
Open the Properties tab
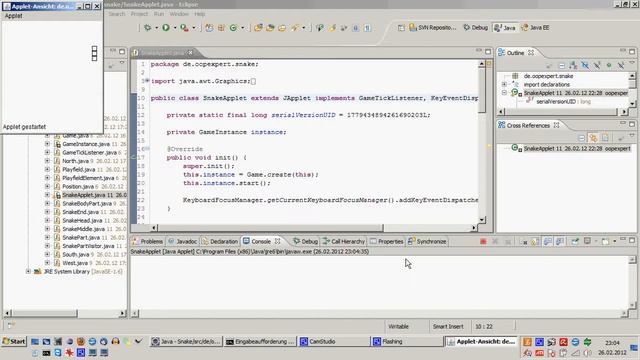point(387,242)
